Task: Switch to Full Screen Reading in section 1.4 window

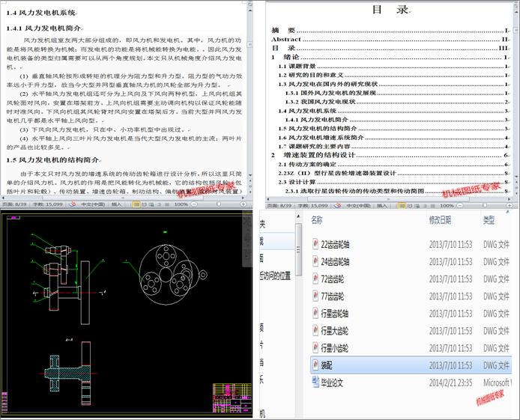Action: point(145,204)
